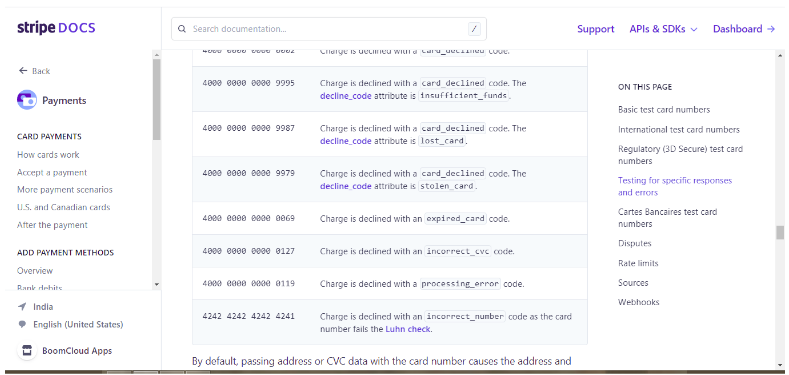Jump to Rate limits section

click(x=638, y=263)
